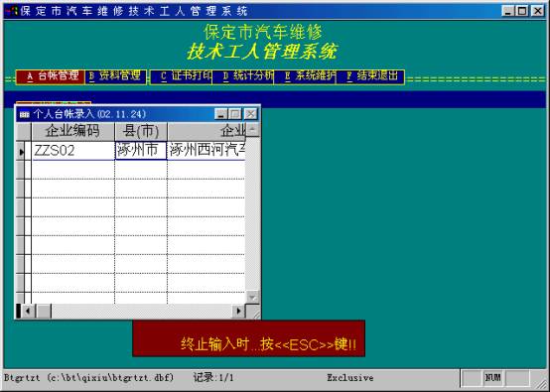Open the A 台帐管理 menu

51,76
